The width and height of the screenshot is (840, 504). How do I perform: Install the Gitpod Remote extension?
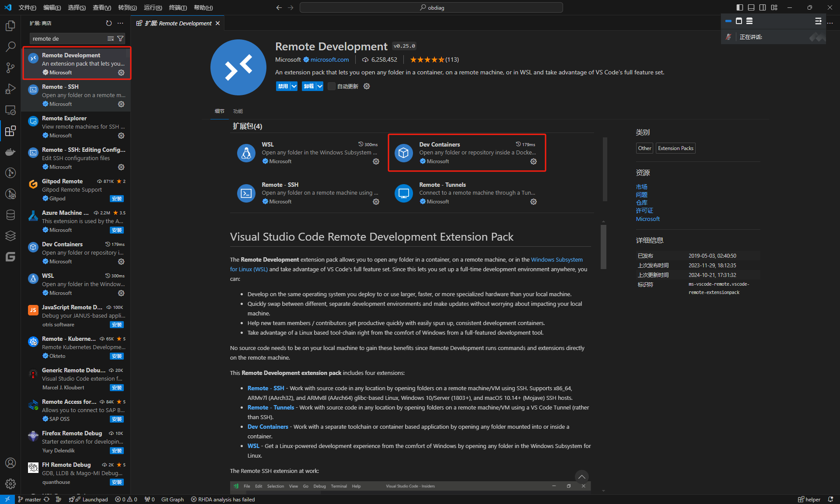pos(117,199)
